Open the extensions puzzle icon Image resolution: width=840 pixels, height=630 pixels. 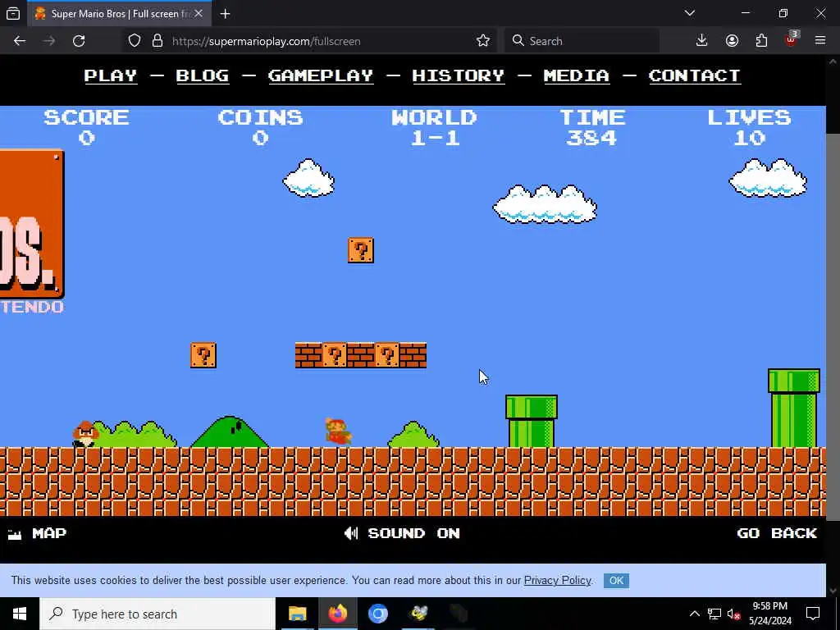pyautogui.click(x=761, y=41)
